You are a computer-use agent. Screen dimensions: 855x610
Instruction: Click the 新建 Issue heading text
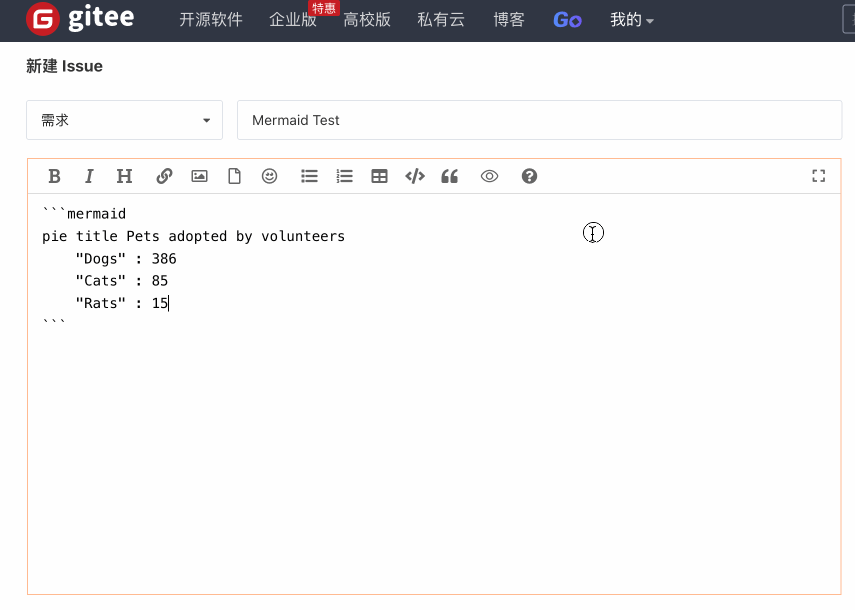pyautogui.click(x=64, y=66)
